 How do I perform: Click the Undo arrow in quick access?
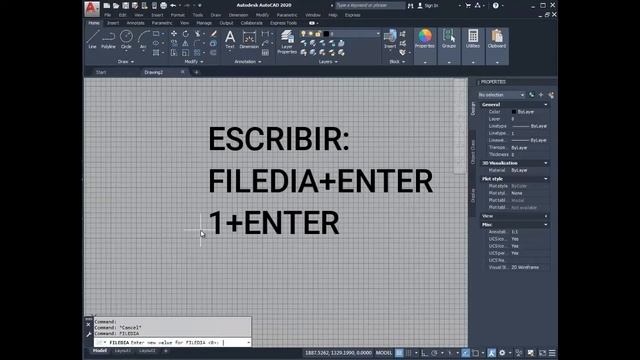(173, 6)
